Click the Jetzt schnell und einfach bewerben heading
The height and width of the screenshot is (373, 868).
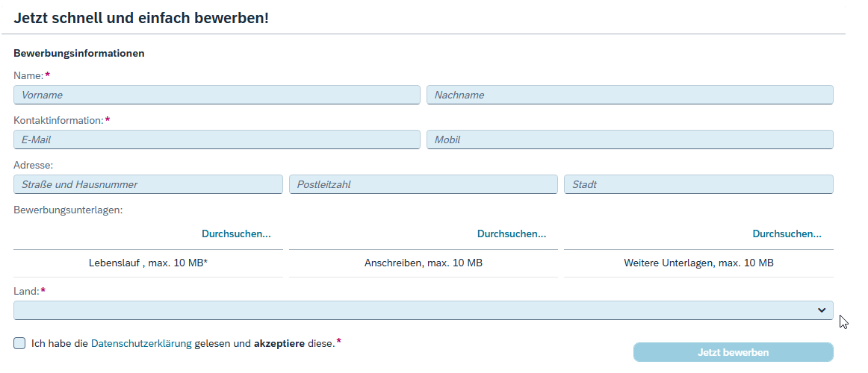point(141,18)
